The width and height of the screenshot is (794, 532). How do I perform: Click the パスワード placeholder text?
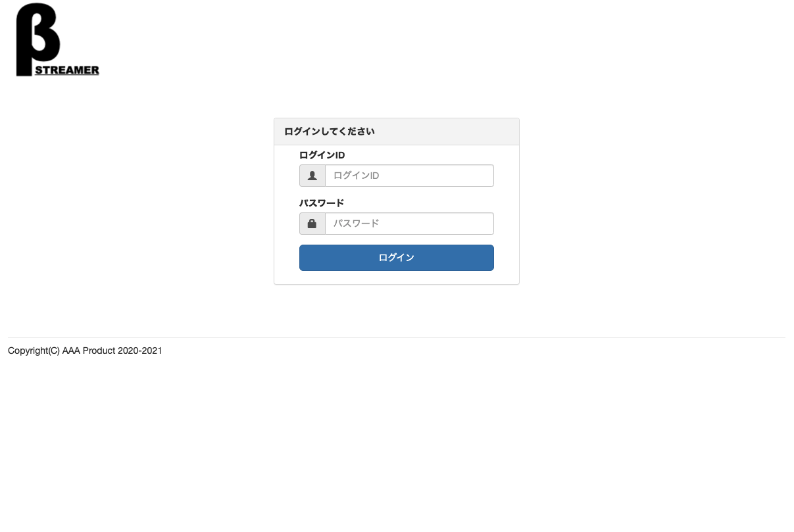click(357, 224)
